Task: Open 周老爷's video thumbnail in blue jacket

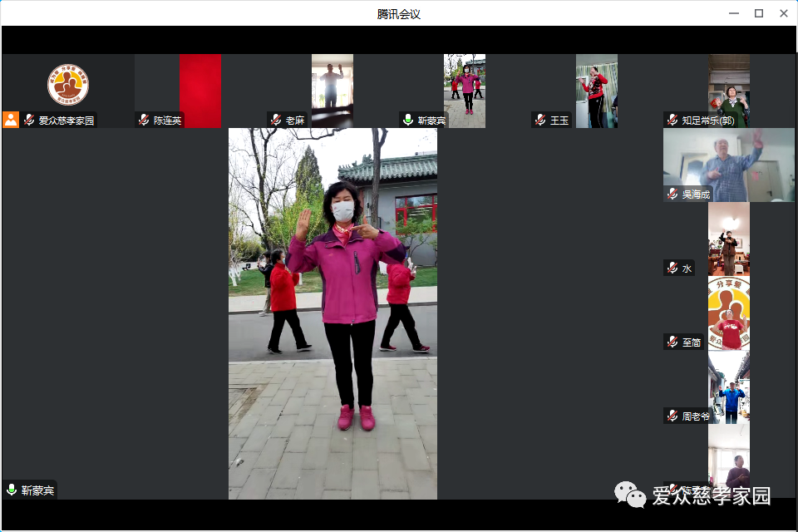Action: [729, 387]
